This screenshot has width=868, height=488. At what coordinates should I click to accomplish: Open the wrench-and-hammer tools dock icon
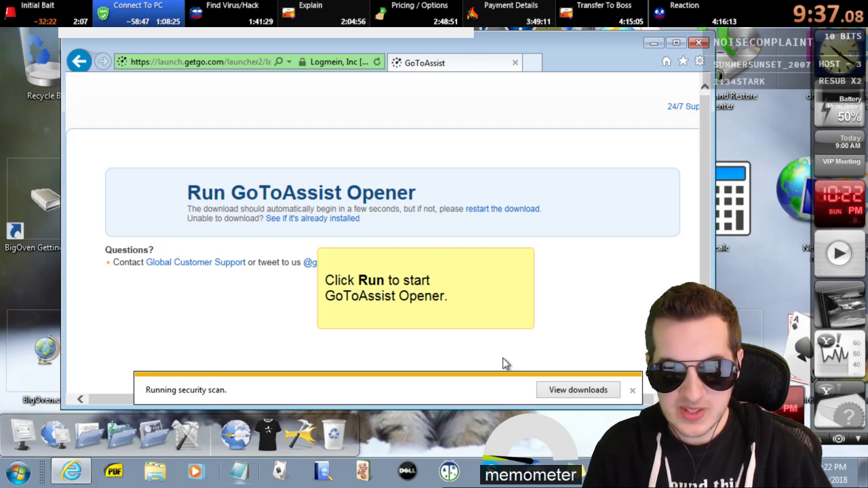(x=185, y=434)
